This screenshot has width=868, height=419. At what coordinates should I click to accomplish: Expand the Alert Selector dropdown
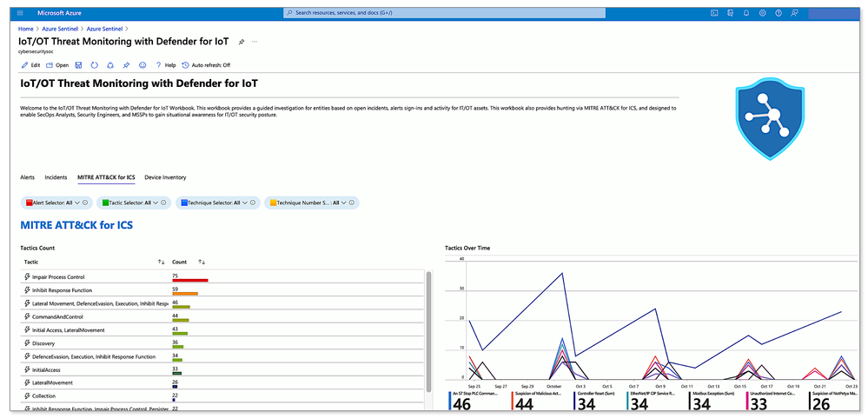tap(57, 203)
